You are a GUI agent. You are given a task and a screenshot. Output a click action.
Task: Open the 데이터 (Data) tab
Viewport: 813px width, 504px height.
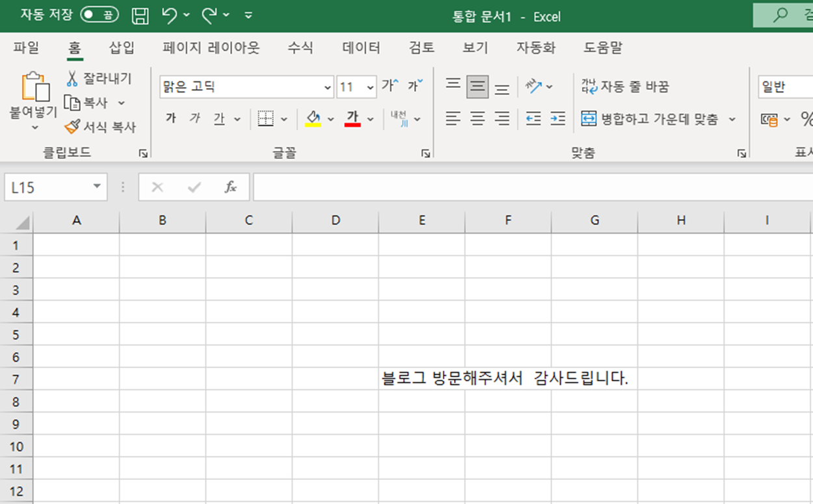(361, 47)
